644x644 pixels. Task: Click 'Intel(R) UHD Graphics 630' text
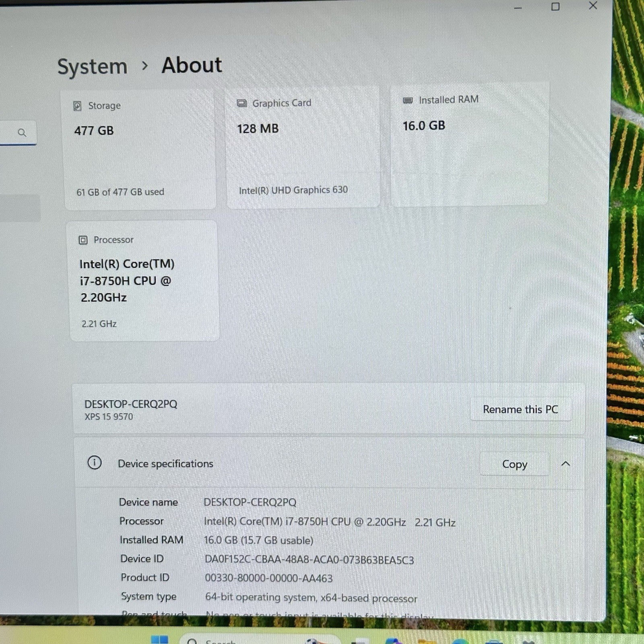coord(293,190)
